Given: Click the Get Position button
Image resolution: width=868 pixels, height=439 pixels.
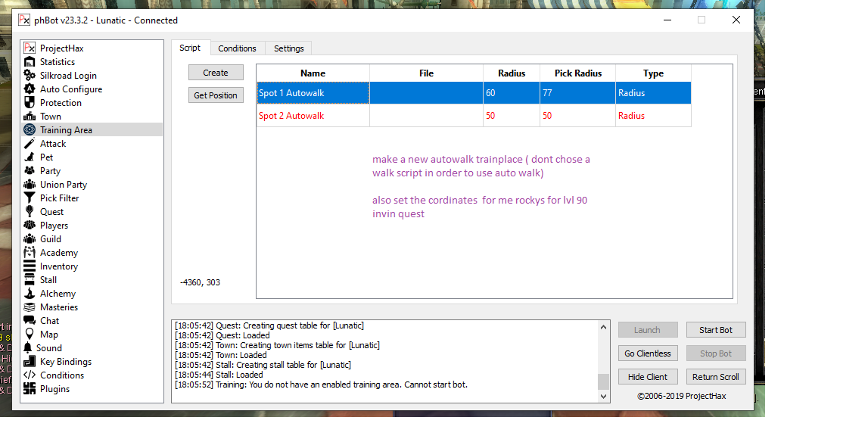Looking at the screenshot, I should [216, 95].
